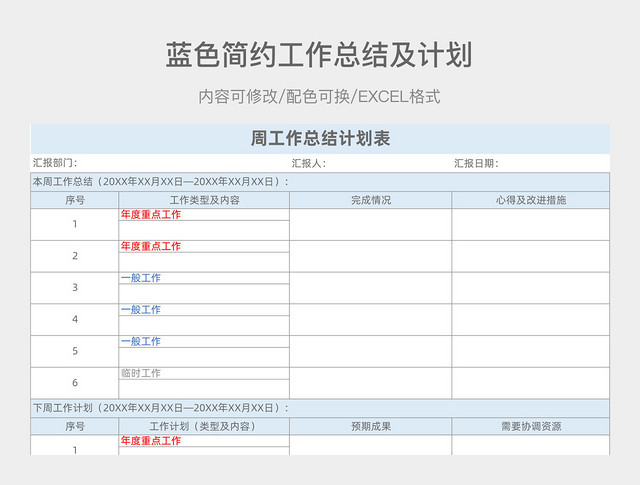The image size is (640, 485).
Task: Select the 下周工作计划 section header row
Action: pyautogui.click(x=320, y=408)
